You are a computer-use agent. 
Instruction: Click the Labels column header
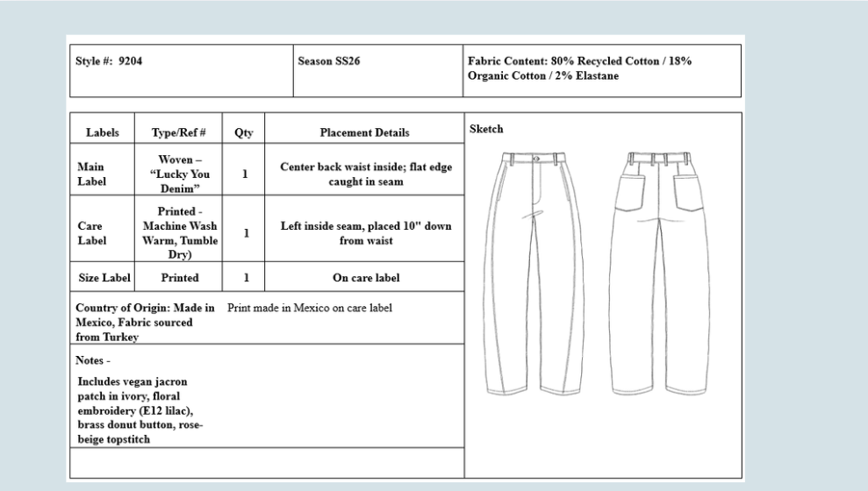pos(103,132)
